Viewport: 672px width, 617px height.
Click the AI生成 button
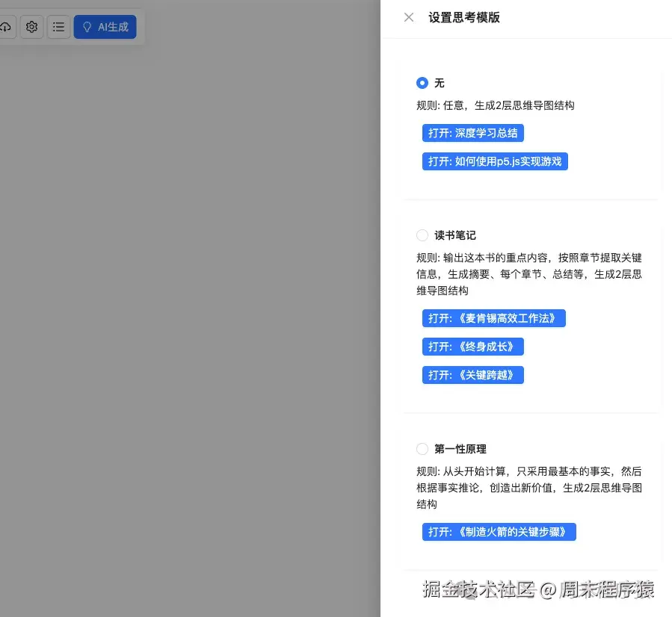pyautogui.click(x=105, y=27)
